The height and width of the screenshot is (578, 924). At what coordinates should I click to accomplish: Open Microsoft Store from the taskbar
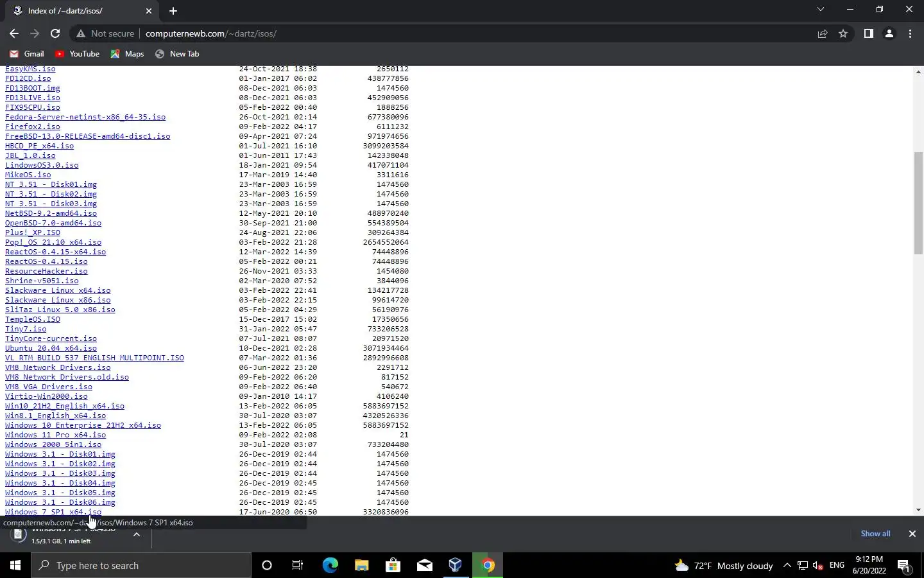click(393, 565)
